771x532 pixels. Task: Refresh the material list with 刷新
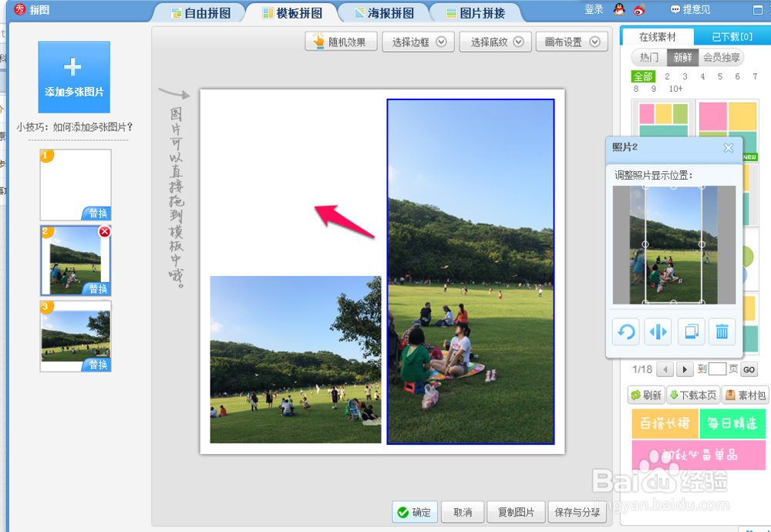coord(646,394)
